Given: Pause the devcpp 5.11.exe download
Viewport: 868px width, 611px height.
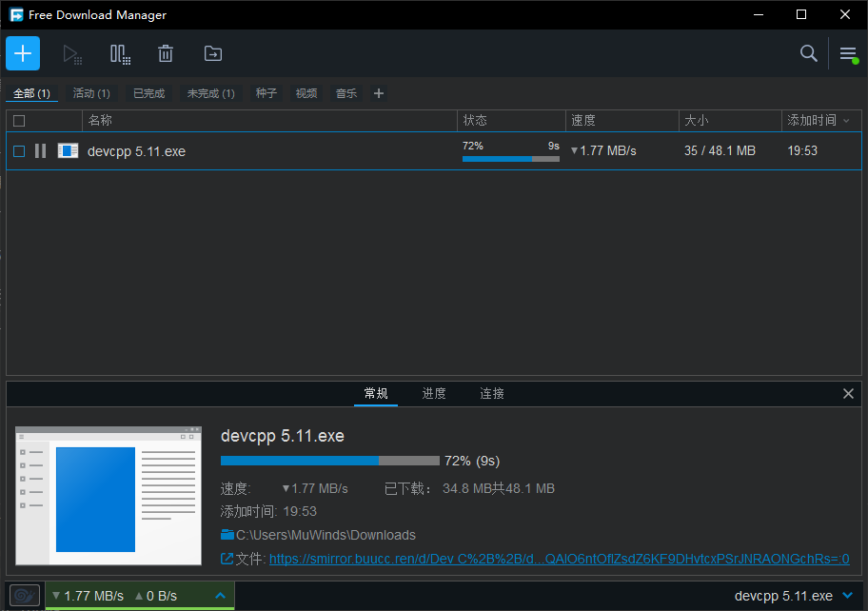Looking at the screenshot, I should pos(40,150).
